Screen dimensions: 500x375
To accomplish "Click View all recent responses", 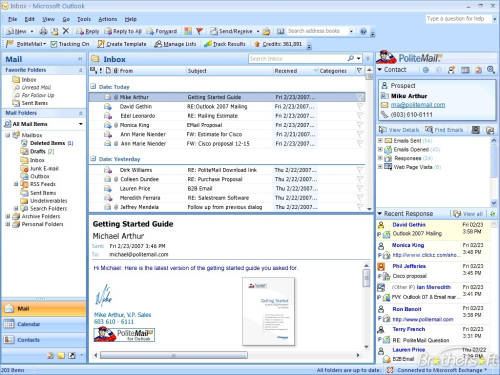I will pyautogui.click(x=468, y=214).
